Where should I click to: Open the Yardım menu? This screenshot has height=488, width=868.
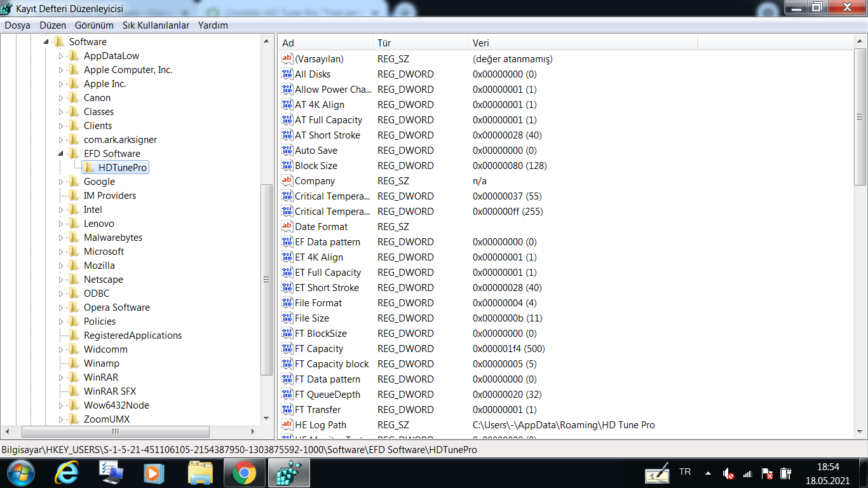pyautogui.click(x=213, y=25)
